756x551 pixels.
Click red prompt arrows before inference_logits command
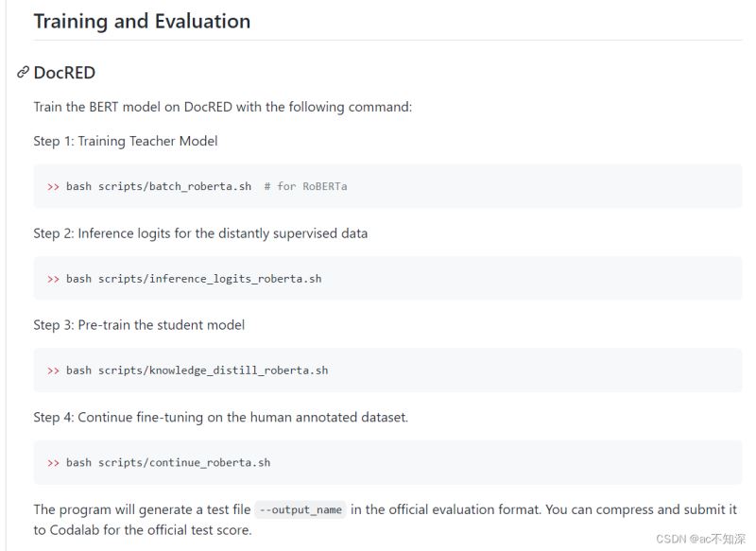[x=53, y=279]
